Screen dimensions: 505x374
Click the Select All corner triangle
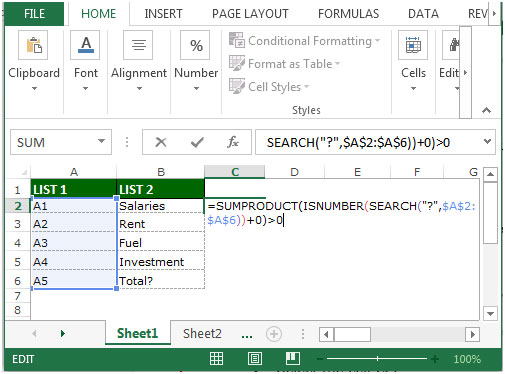24,172
